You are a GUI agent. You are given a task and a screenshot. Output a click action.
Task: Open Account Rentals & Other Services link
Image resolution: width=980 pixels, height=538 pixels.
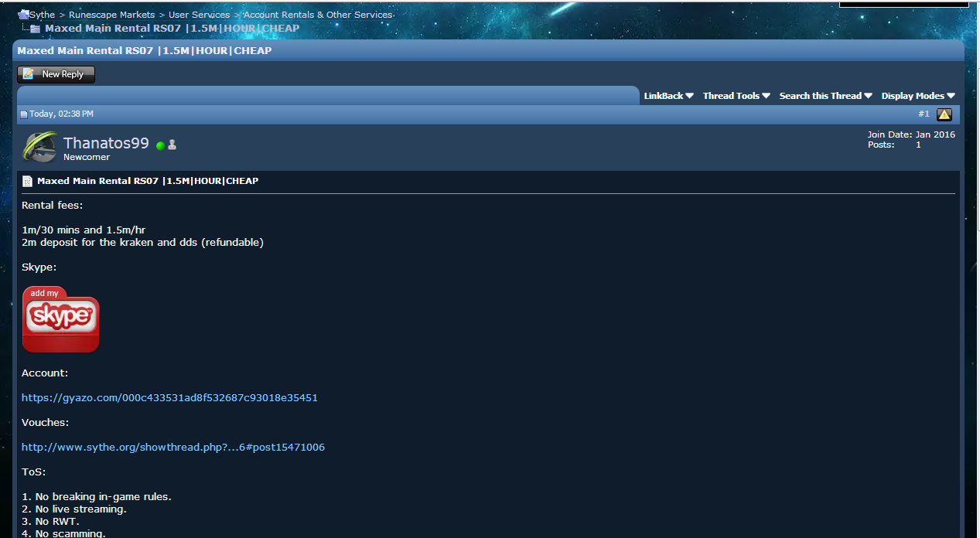[318, 15]
